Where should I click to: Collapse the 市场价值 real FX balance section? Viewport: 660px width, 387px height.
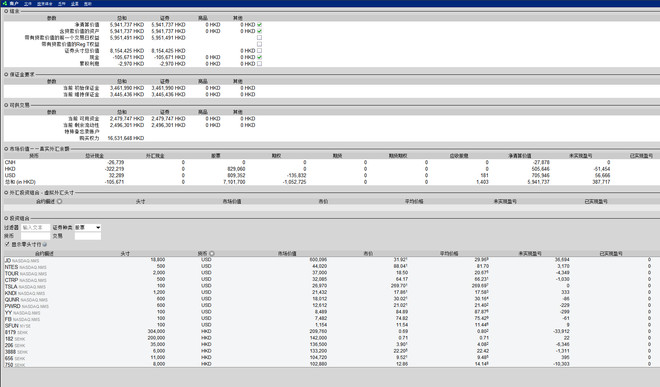click(6, 149)
